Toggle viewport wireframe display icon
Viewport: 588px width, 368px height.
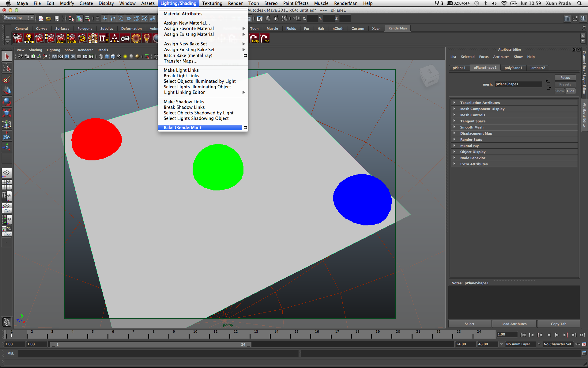click(x=101, y=56)
